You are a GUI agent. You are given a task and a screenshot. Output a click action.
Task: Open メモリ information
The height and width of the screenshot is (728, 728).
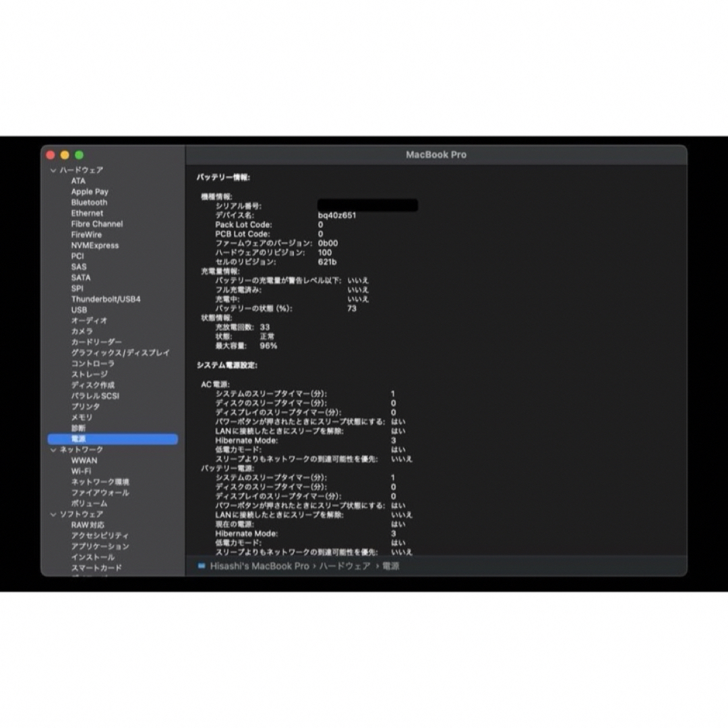coord(82,417)
